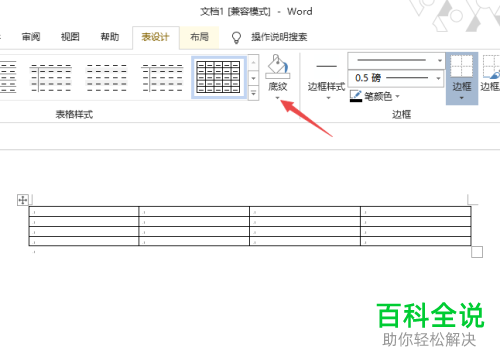The image size is (500, 360).
Task: Switch to the 布局 tab
Action: click(x=199, y=37)
